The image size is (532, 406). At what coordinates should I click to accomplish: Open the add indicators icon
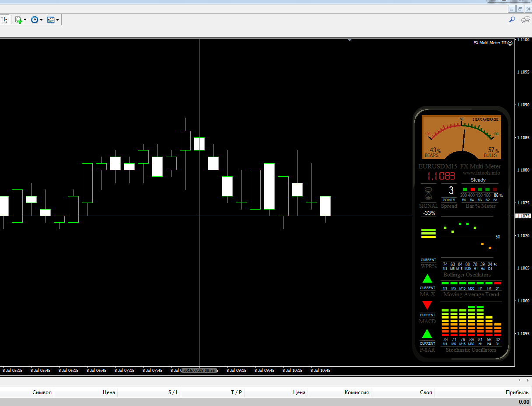[x=19, y=20]
